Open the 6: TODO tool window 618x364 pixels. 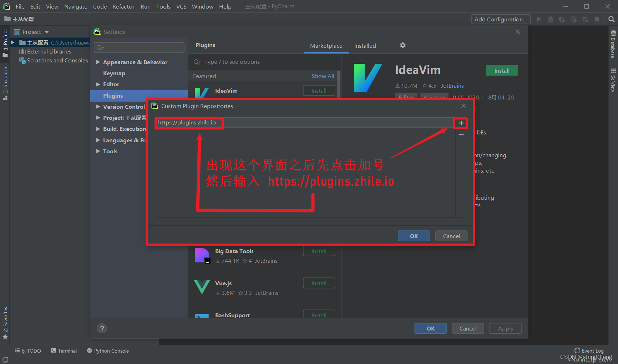coord(28,351)
